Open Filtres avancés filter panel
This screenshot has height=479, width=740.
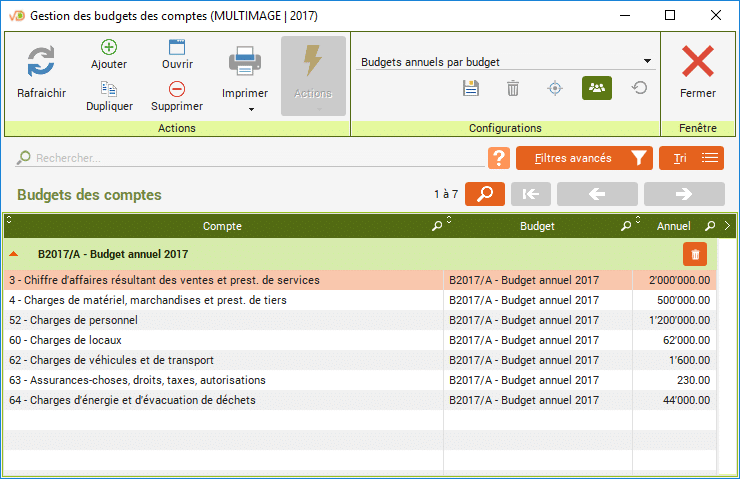(585, 158)
